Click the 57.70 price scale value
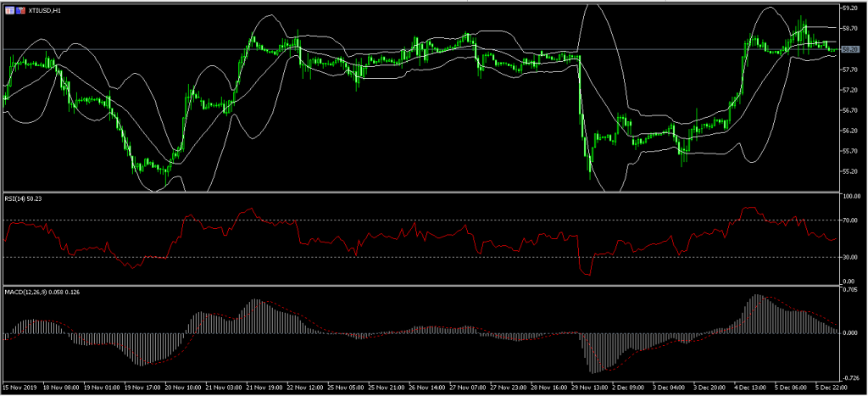This screenshot has width=868, height=396. point(849,70)
